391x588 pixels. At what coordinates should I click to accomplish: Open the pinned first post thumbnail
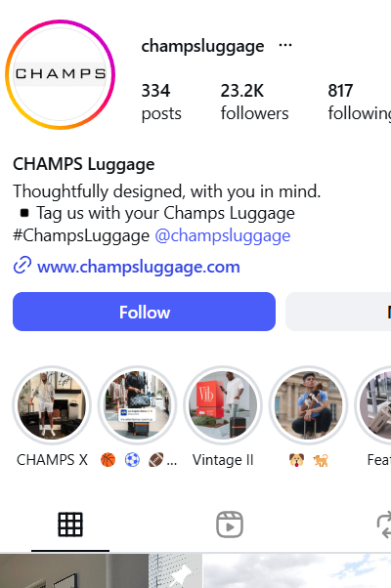click(x=101, y=570)
